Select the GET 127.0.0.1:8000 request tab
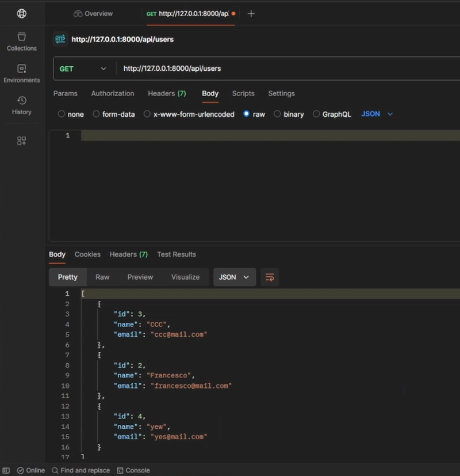 pos(191,14)
